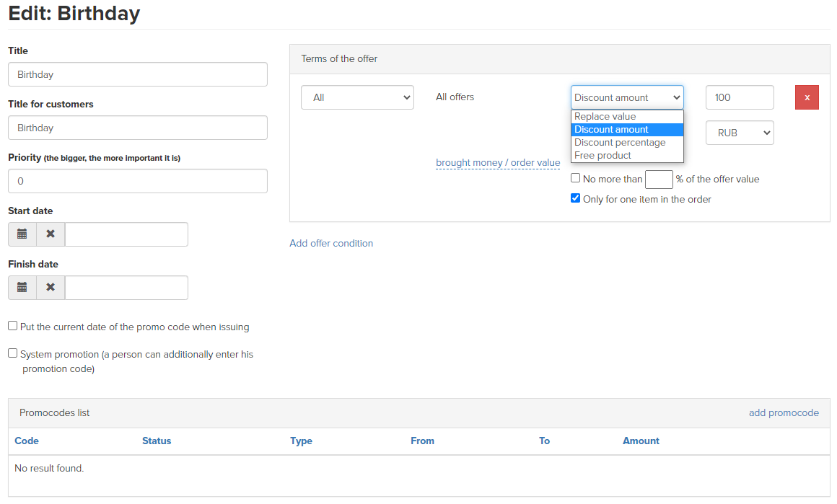This screenshot has height=504, width=837.
Task: Open the Start date calendar picker
Action: [x=22, y=234]
